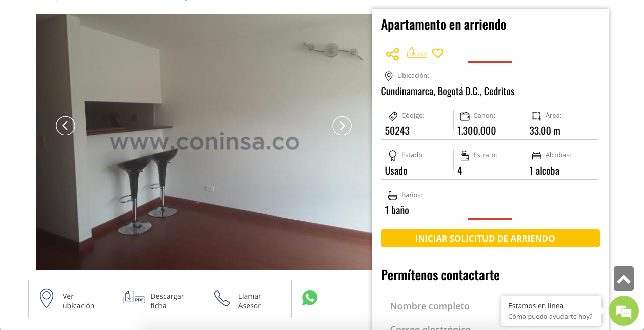Open WhatsApp chat icon below the photo
Image resolution: width=644 pixels, height=330 pixels.
[310, 298]
